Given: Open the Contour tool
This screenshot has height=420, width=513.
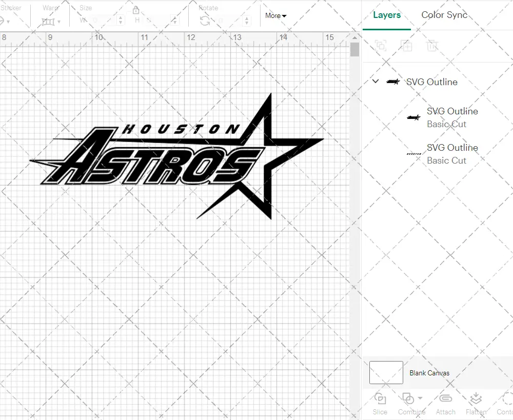Looking at the screenshot, I should pos(505,404).
